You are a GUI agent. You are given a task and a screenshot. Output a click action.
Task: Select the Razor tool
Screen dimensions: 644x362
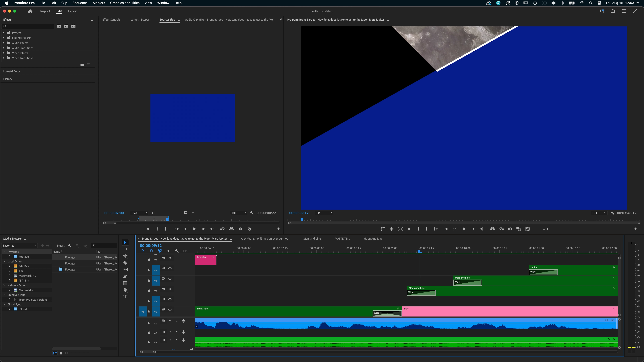pos(125,263)
